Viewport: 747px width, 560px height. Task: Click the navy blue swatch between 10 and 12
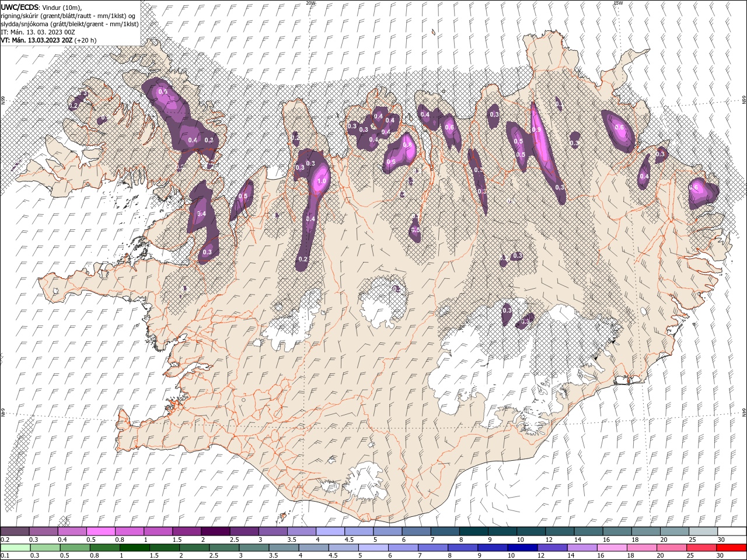(521, 548)
